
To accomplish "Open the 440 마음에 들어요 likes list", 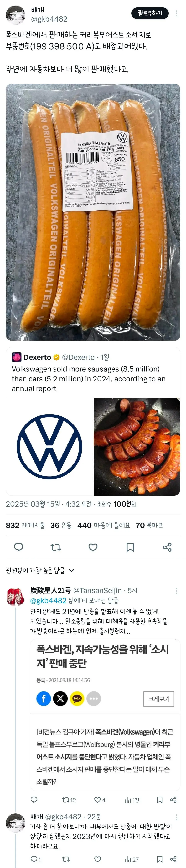I will [x=103, y=525].
